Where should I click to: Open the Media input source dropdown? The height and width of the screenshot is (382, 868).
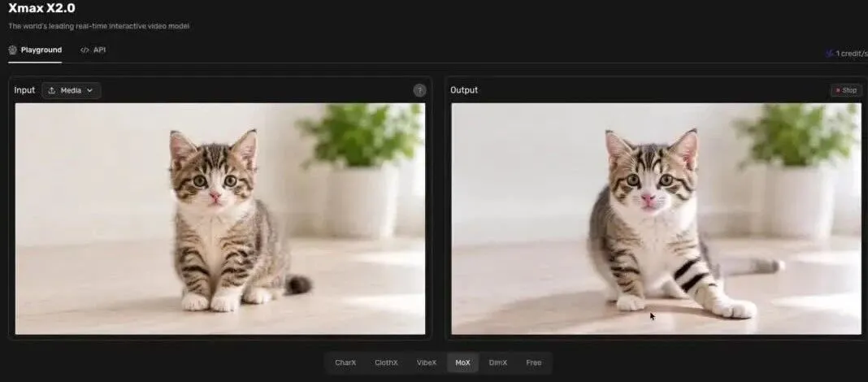(72, 90)
